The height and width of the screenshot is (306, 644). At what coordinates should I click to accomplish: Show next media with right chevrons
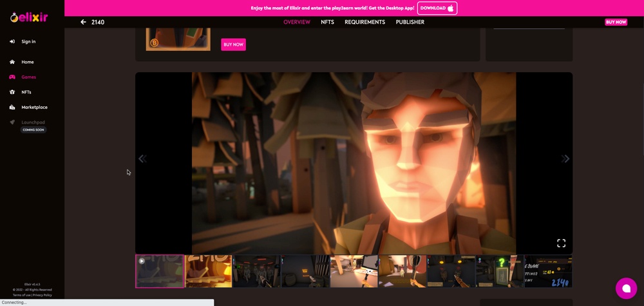tap(565, 158)
